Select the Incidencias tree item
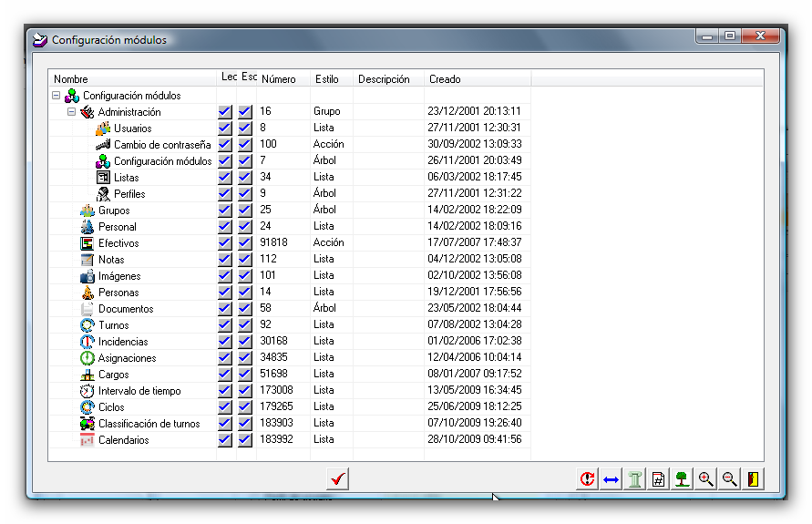This screenshot has width=812, height=524. (x=123, y=342)
